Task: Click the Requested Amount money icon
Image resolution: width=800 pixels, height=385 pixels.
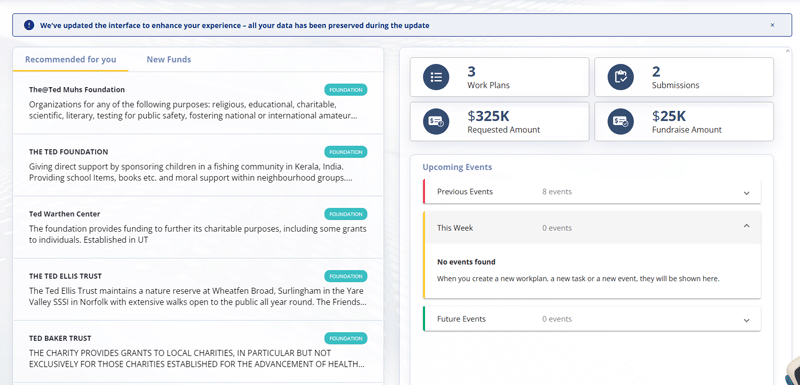Action: click(x=436, y=122)
